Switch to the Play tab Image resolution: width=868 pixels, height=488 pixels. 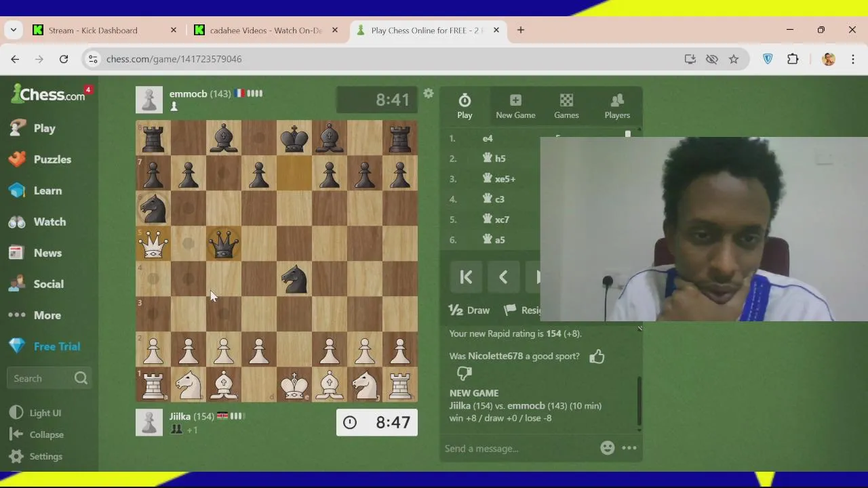click(465, 106)
